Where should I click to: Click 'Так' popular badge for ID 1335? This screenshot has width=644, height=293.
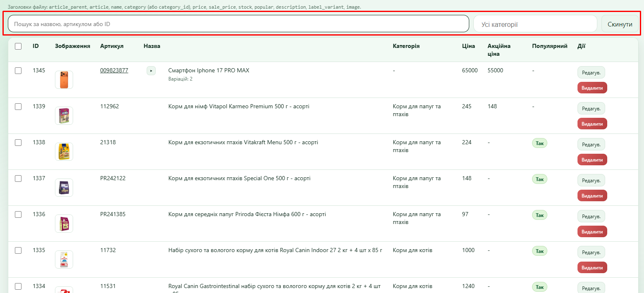pos(539,251)
